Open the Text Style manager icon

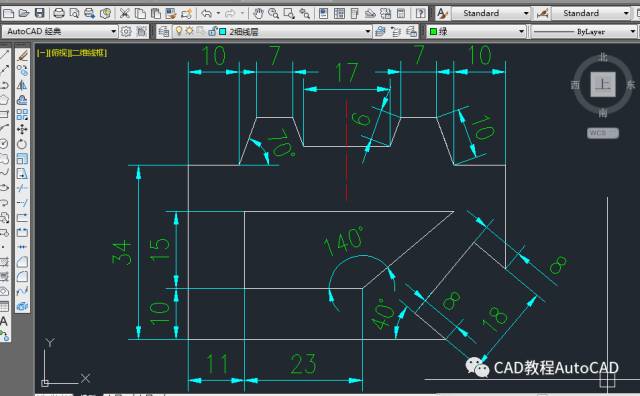442,13
